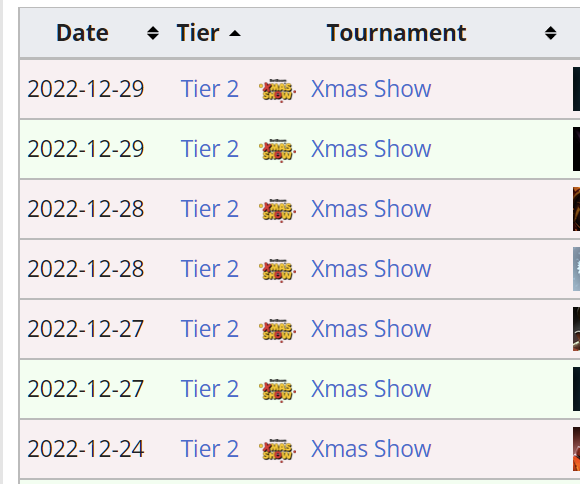
Task: Sort by Tournament column arrows
Action: pyautogui.click(x=550, y=33)
